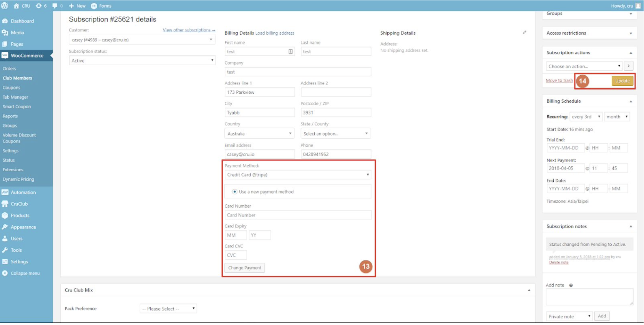Click the Add note text area

click(589, 297)
